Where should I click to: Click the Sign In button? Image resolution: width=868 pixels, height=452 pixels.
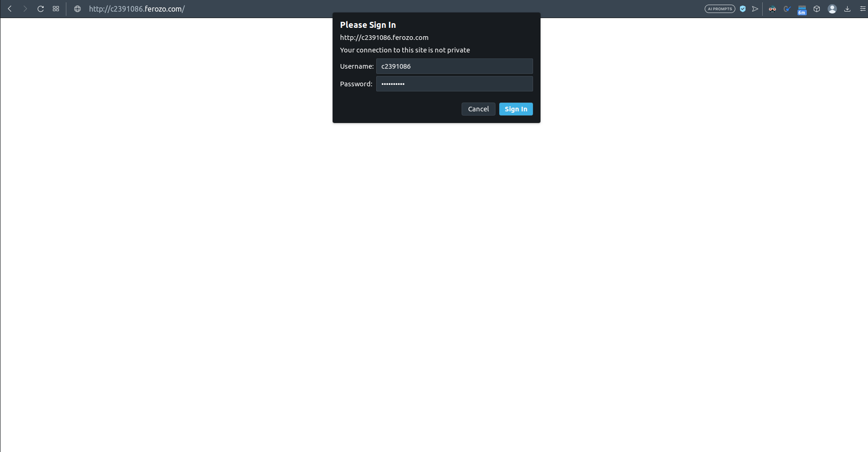coord(516,109)
